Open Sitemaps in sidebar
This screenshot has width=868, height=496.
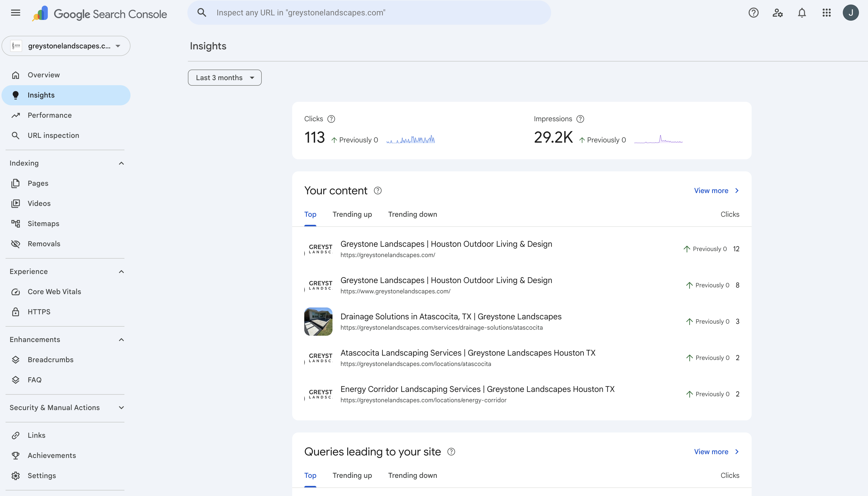coord(66,224)
